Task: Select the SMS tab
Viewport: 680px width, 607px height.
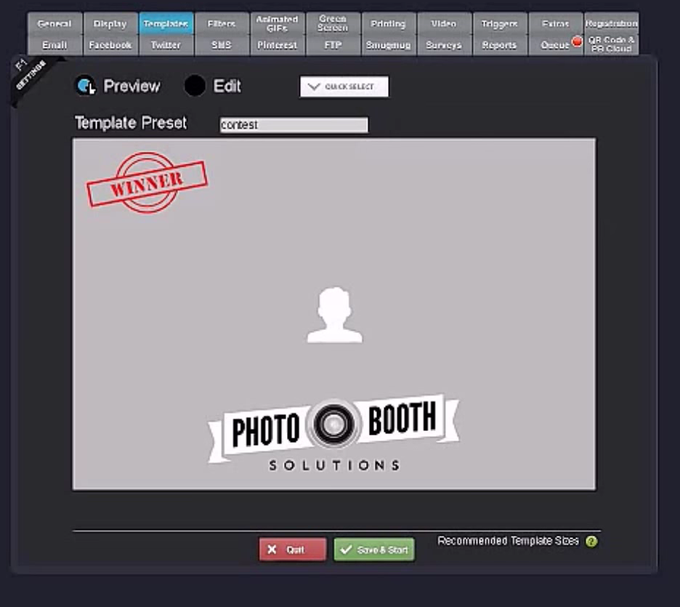Action: point(221,45)
